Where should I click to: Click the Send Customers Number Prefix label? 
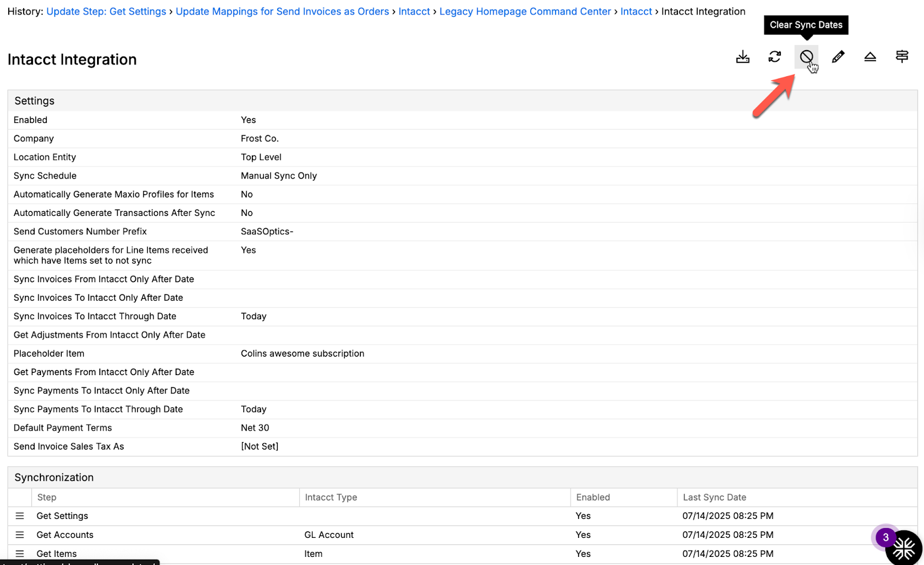[x=80, y=231]
